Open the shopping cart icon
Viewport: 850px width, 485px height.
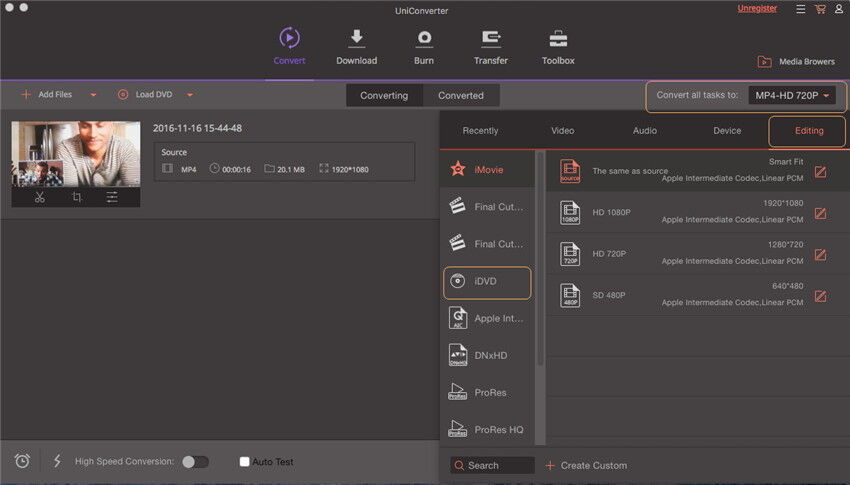coord(820,9)
